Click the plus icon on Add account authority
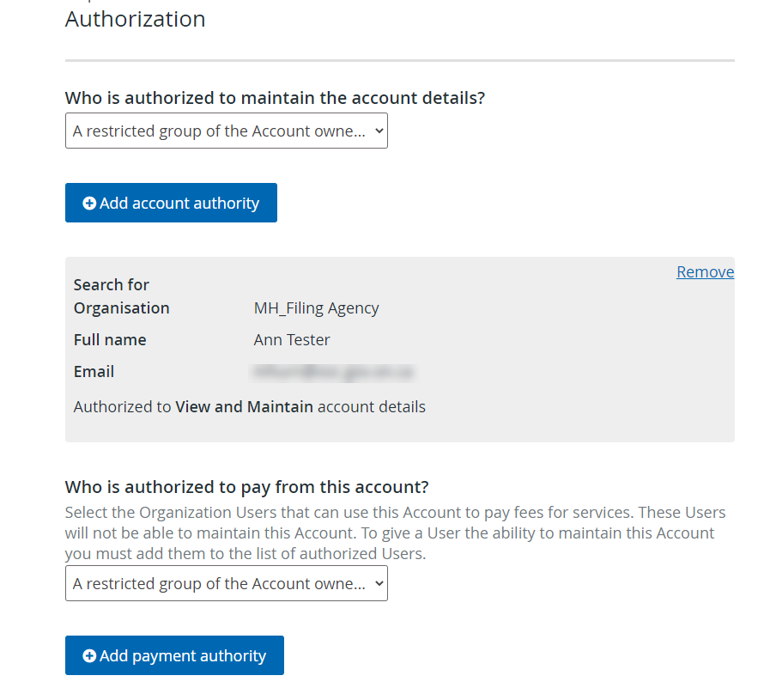This screenshot has width=758, height=700. tap(89, 204)
